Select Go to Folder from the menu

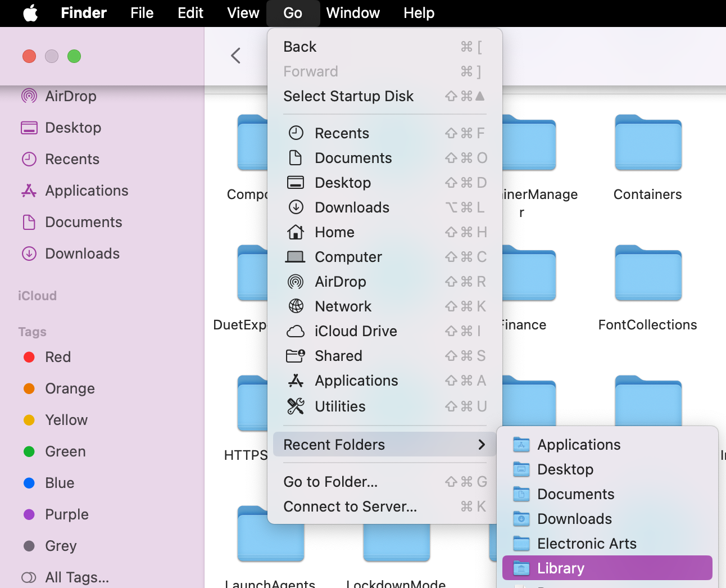pyautogui.click(x=332, y=482)
